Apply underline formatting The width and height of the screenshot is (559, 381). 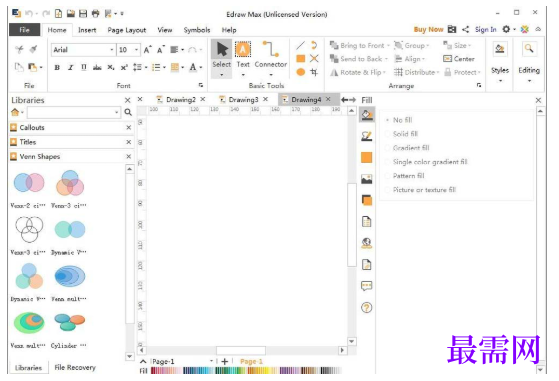pos(84,67)
